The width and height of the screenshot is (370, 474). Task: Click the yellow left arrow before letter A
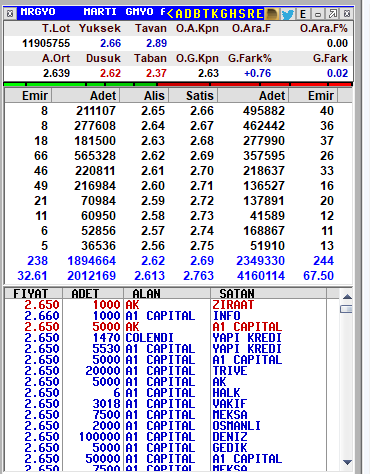[x=170, y=14]
